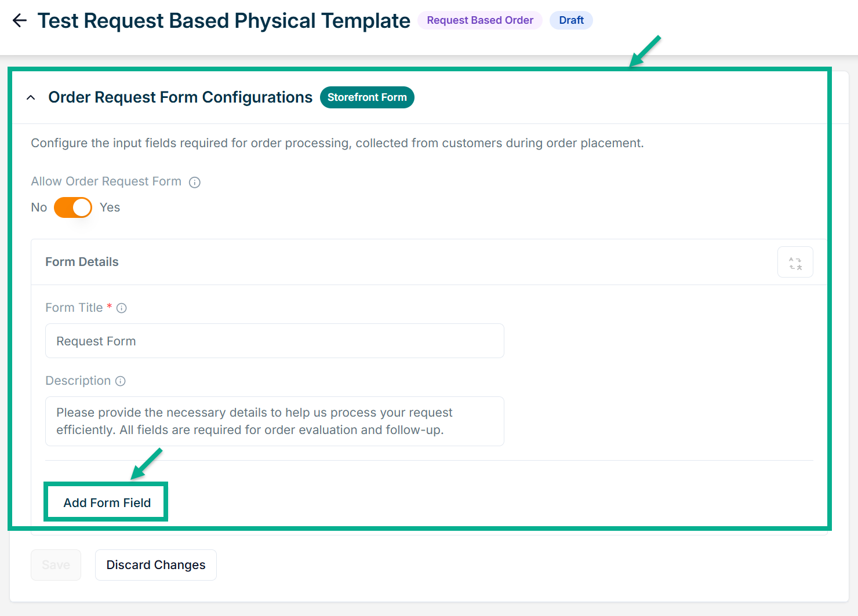This screenshot has height=616, width=858.
Task: Collapse the Order Request Form Configurations section
Action: point(31,98)
